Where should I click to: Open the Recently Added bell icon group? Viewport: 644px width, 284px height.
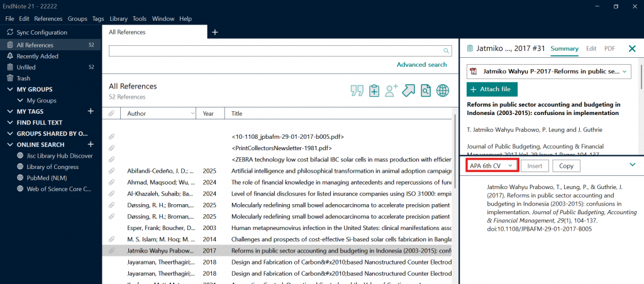click(10, 56)
